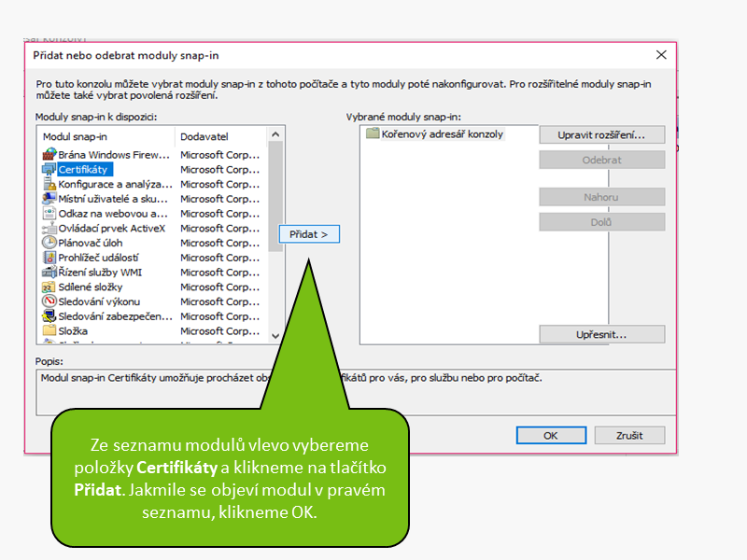Select the Plánovač úloh clock icon
The height and width of the screenshot is (560, 747).
pos(49,243)
